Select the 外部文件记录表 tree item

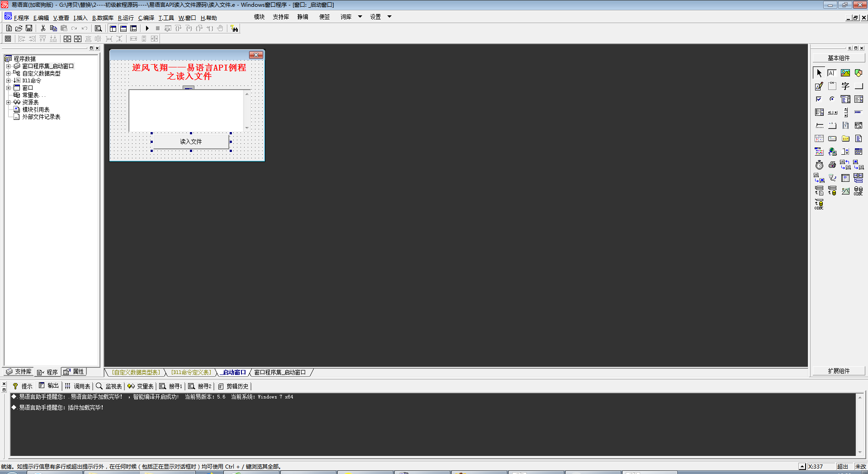41,117
